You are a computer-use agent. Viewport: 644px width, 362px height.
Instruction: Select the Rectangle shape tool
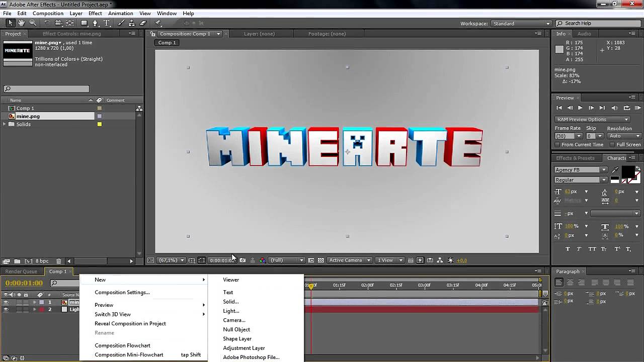pos(84,23)
